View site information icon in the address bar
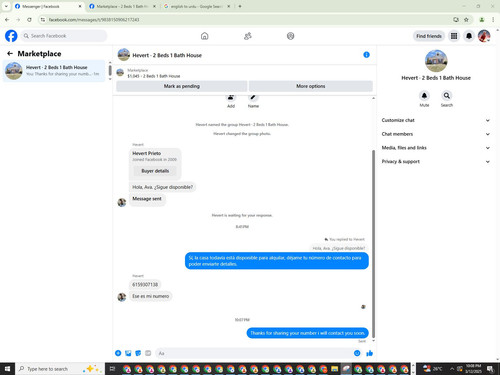500x375 pixels. coord(43,20)
